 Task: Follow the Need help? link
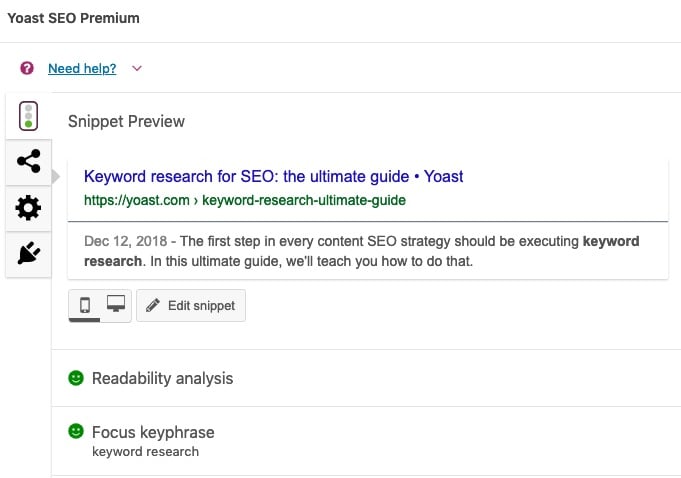pos(82,68)
